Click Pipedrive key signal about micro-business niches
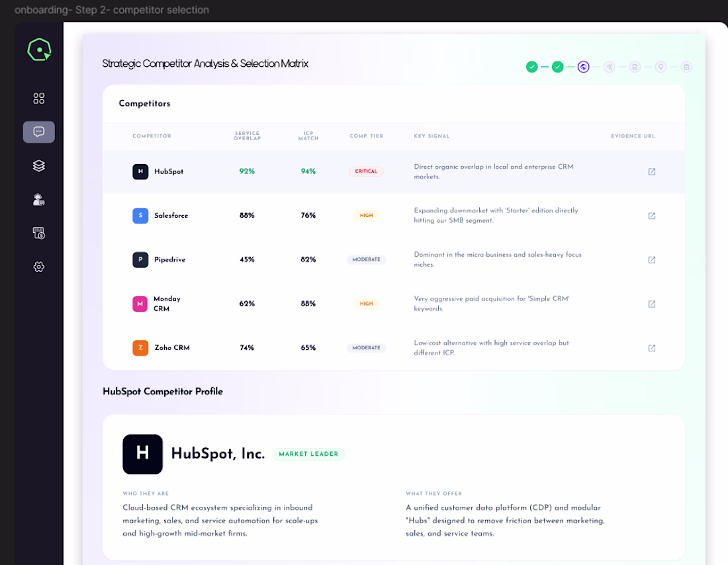 498,259
